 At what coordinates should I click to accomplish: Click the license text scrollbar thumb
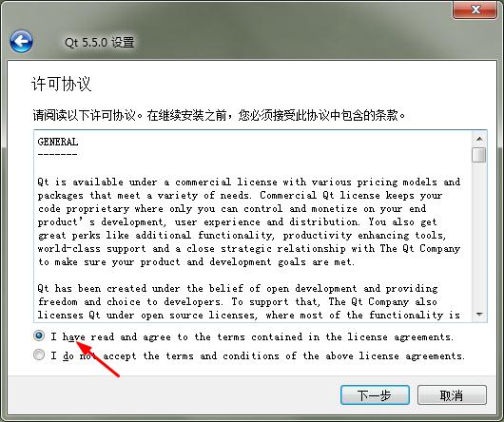tap(479, 155)
